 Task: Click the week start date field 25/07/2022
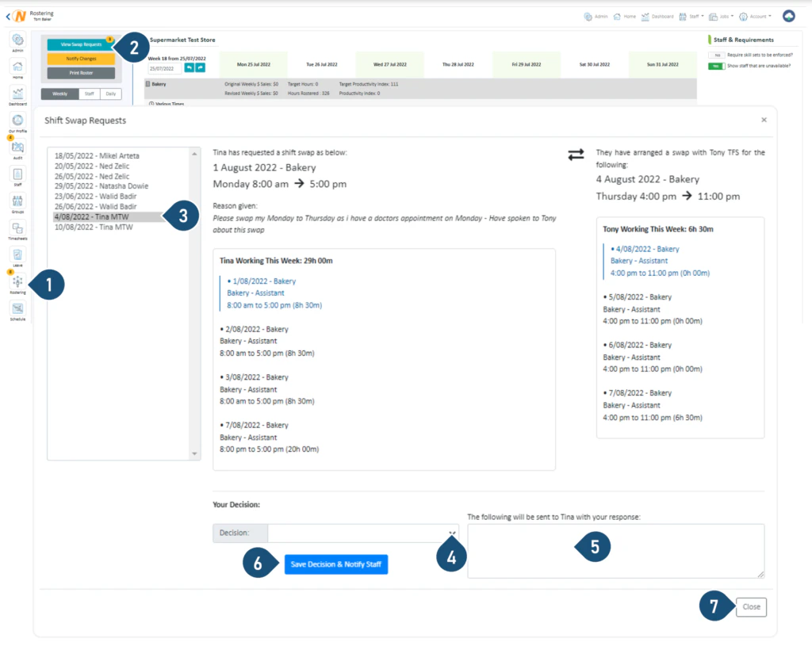(x=165, y=68)
